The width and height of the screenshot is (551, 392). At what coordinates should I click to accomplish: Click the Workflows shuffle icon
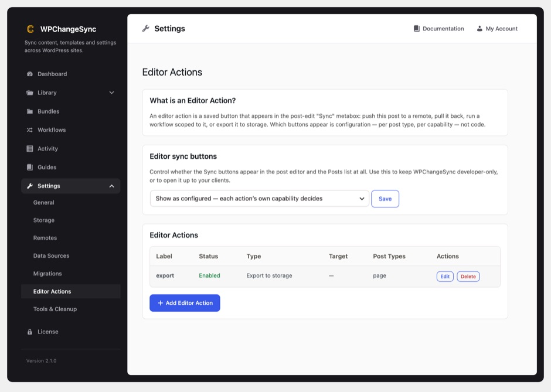click(30, 130)
